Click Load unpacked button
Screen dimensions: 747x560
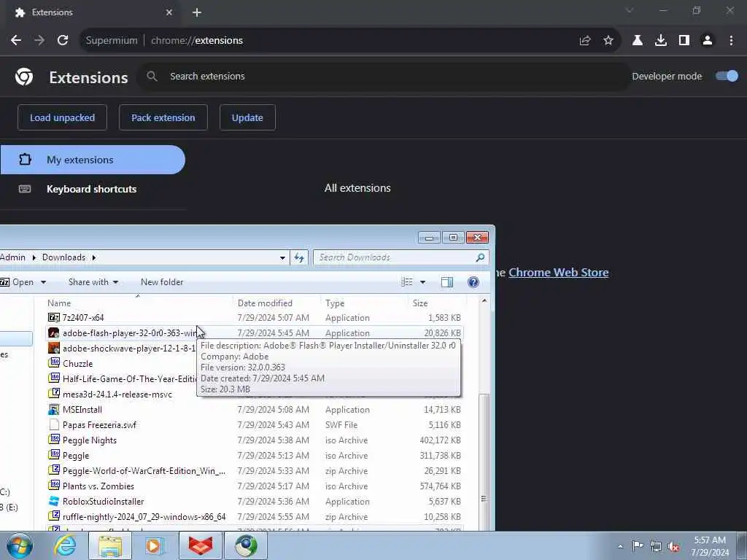63,117
